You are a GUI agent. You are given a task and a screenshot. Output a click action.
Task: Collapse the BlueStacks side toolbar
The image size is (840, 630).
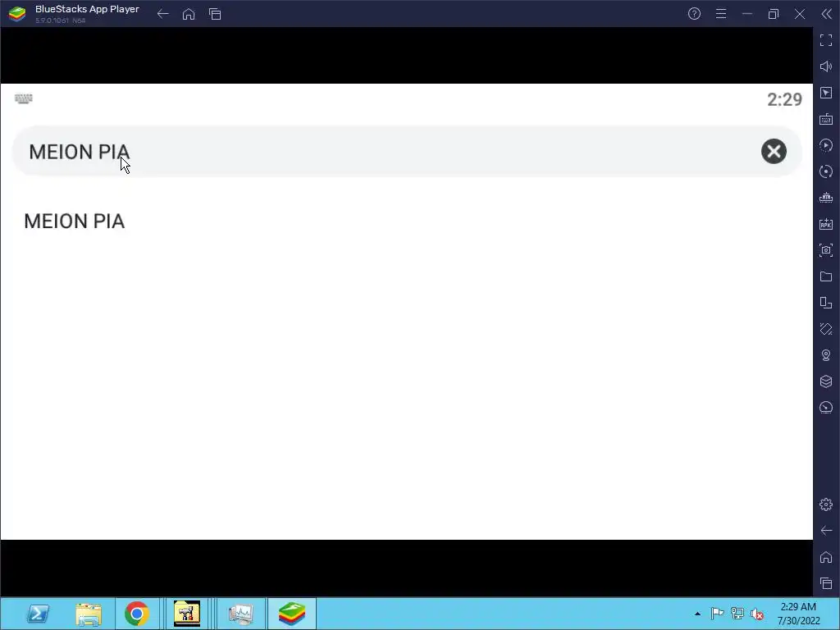(x=827, y=14)
